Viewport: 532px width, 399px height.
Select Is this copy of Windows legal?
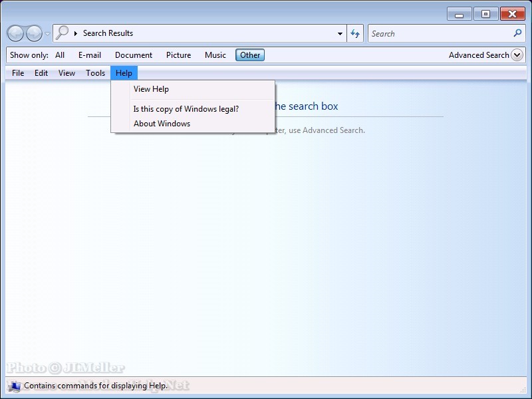pyautogui.click(x=193, y=109)
